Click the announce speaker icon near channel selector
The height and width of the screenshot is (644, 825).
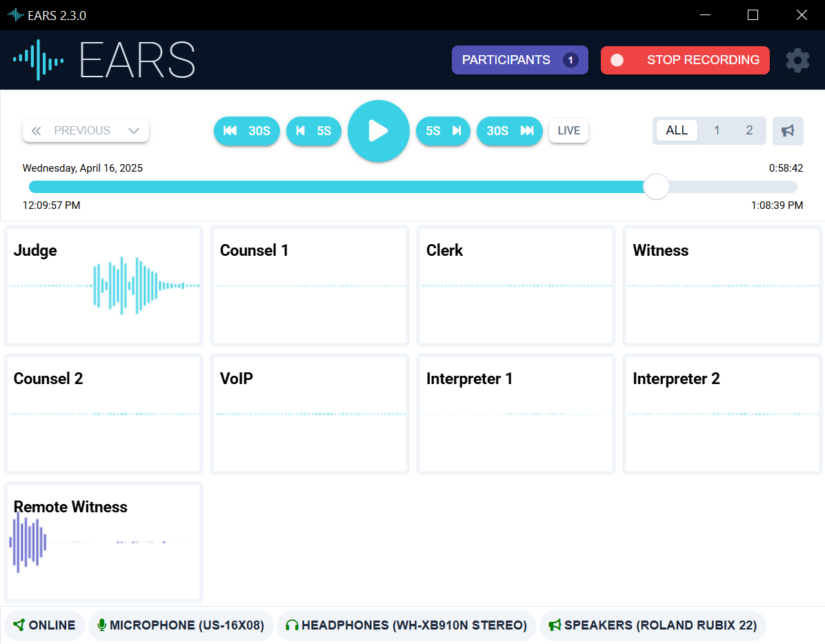click(788, 130)
